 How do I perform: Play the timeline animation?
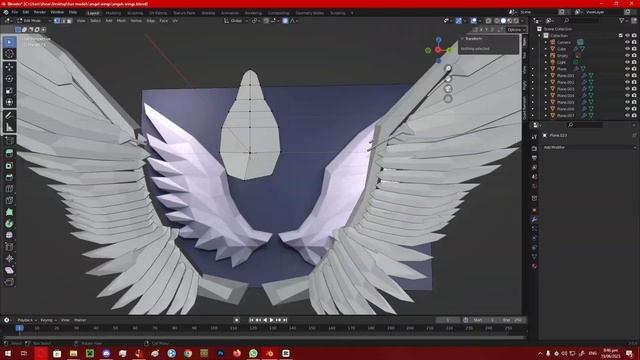[272, 320]
